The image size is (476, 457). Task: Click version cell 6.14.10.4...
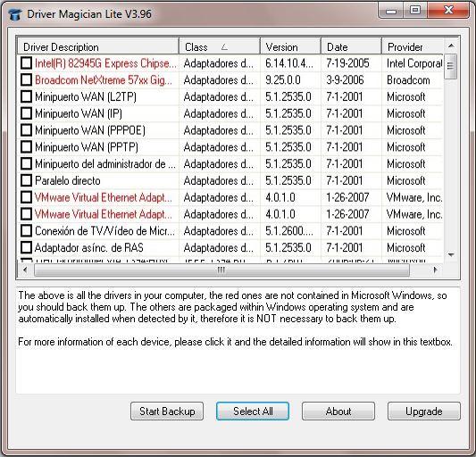289,63
